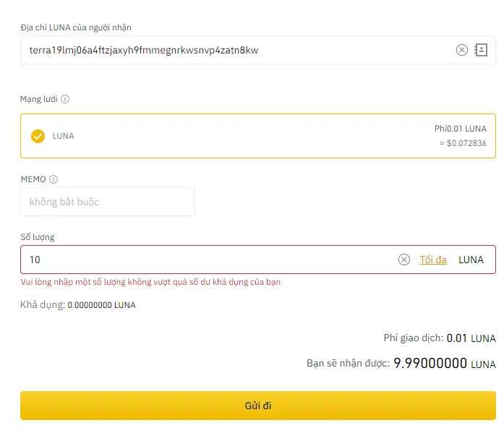Click the Địa chỉ LUNA của người nhận label

(x=76, y=27)
